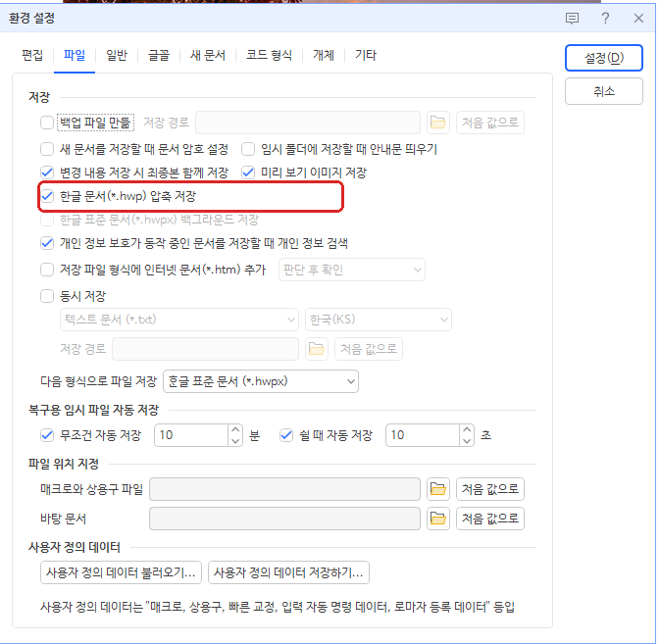This screenshot has height=644, width=659.
Task: Browse folder for 바탕 문서
Action: [438, 519]
